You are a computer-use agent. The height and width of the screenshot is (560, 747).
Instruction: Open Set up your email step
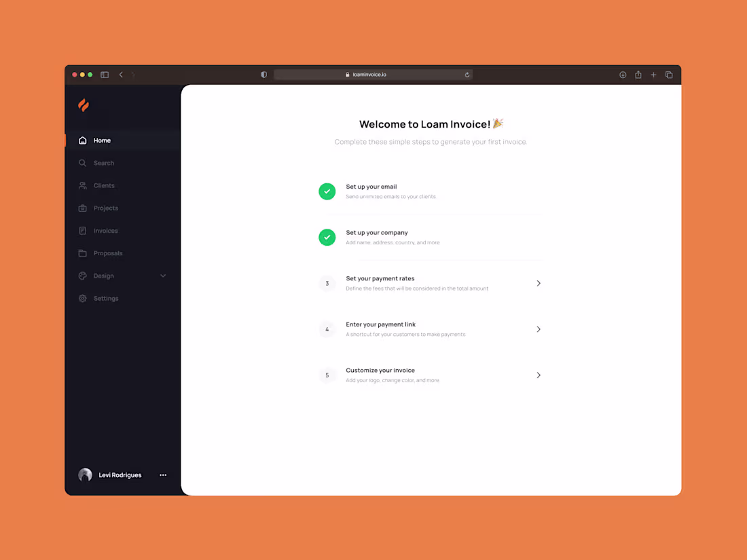430,191
